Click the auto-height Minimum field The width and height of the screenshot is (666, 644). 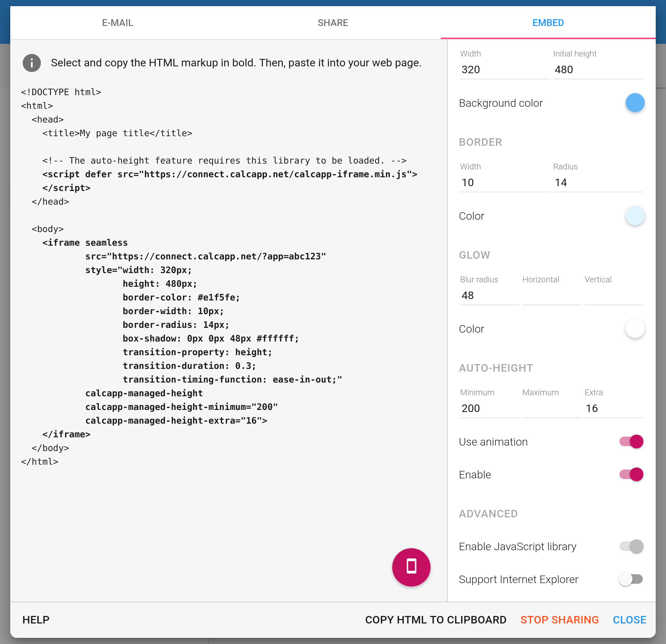[x=489, y=408]
